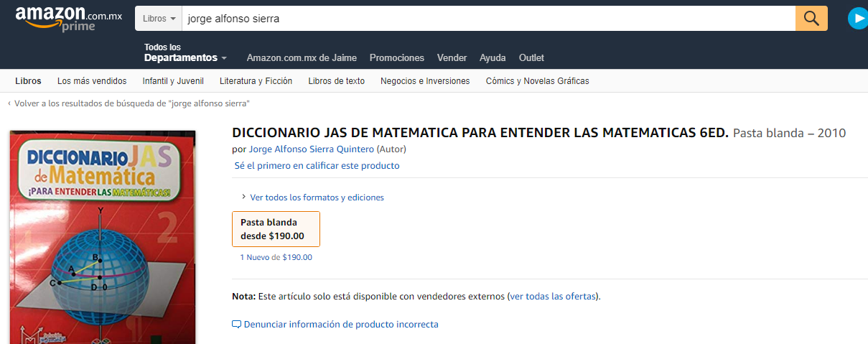The width and height of the screenshot is (868, 344).
Task: Click the book cover thumbnail image
Action: (103, 237)
